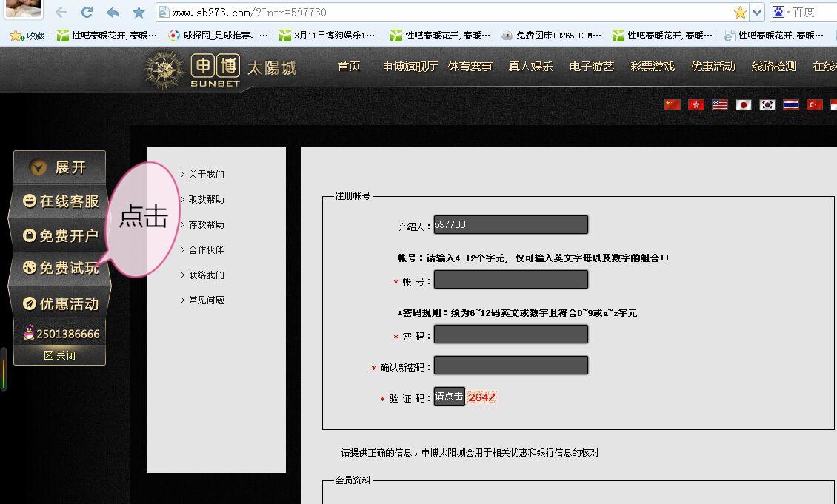Open the 收藏 favorites folder
Image resolution: width=837 pixels, height=504 pixels.
27,36
